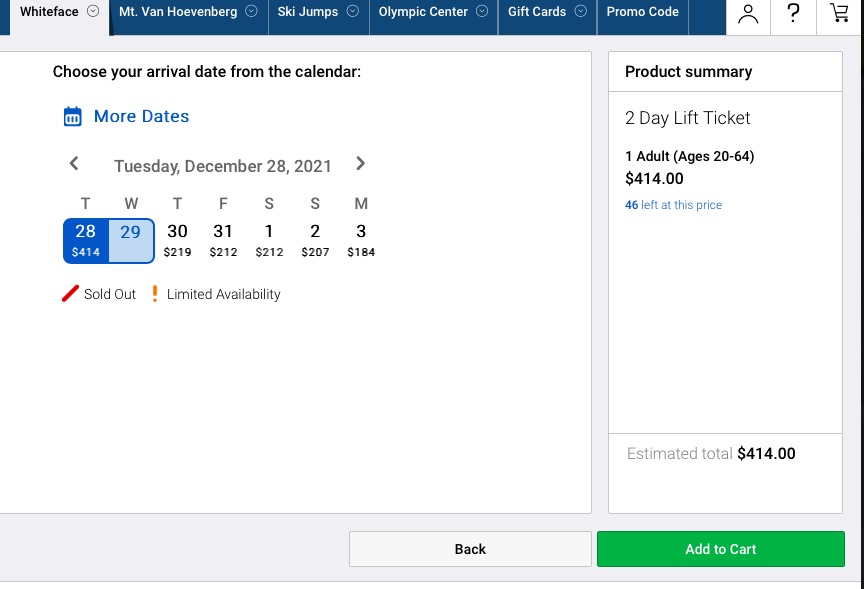Go to next week arrow
This screenshot has width=864, height=589.
pos(361,164)
